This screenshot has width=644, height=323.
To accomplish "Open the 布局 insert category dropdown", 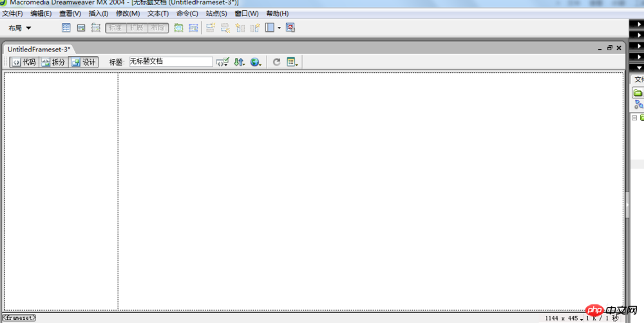I will [x=20, y=28].
